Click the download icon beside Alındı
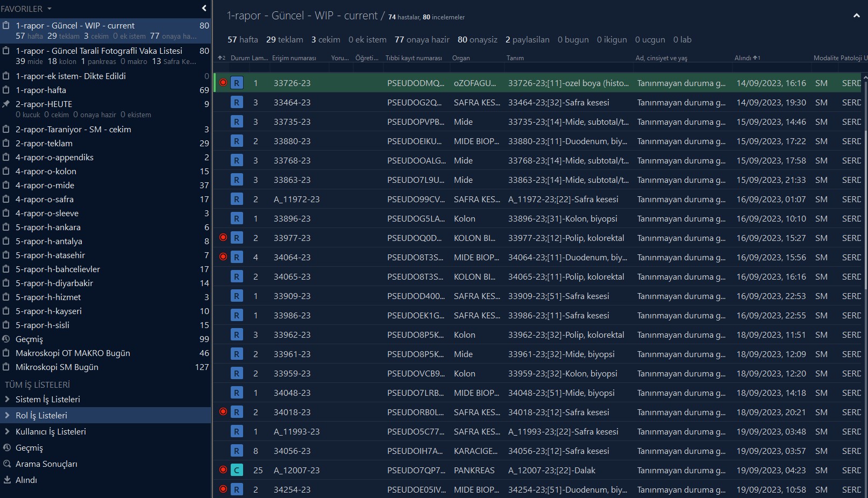This screenshot has height=498, width=868. point(7,480)
